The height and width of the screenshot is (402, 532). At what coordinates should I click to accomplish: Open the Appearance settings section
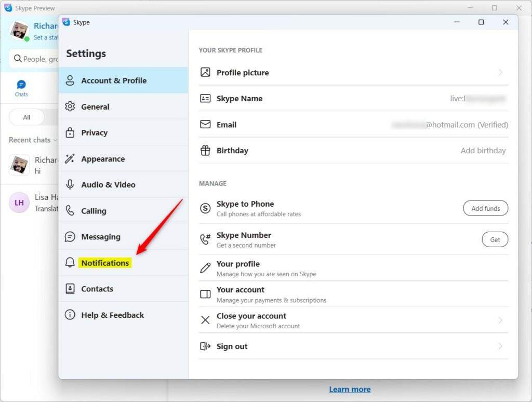pos(123,159)
